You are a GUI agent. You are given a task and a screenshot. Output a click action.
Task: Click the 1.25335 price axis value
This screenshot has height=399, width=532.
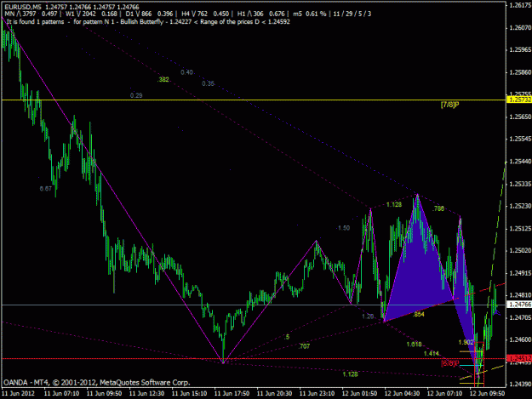[520, 184]
